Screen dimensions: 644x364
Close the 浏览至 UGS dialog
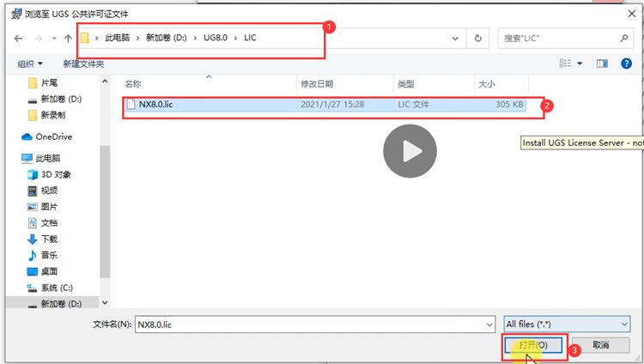pyautogui.click(x=632, y=14)
